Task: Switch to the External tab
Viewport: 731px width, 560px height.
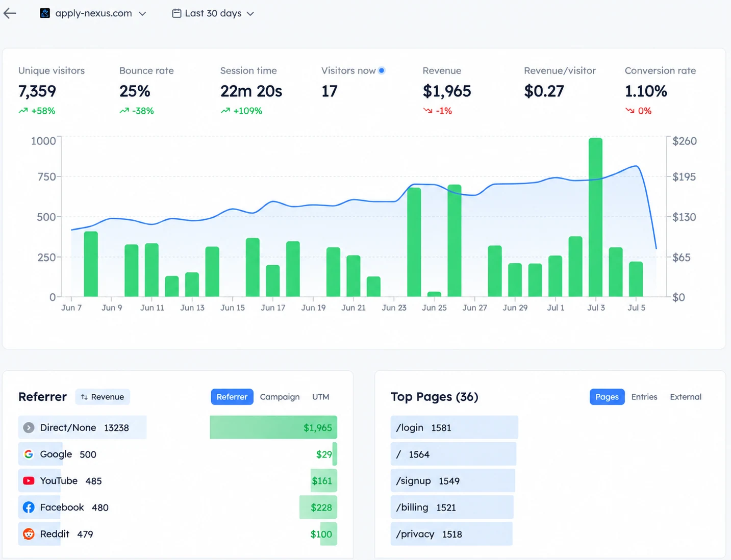Action: [x=686, y=397]
